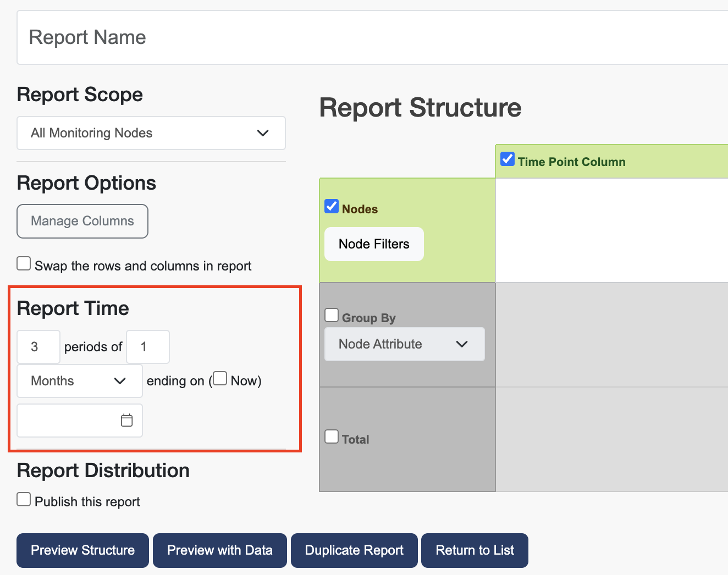This screenshot has height=575, width=728.
Task: Click the calendar icon in date field
Action: coord(126,421)
